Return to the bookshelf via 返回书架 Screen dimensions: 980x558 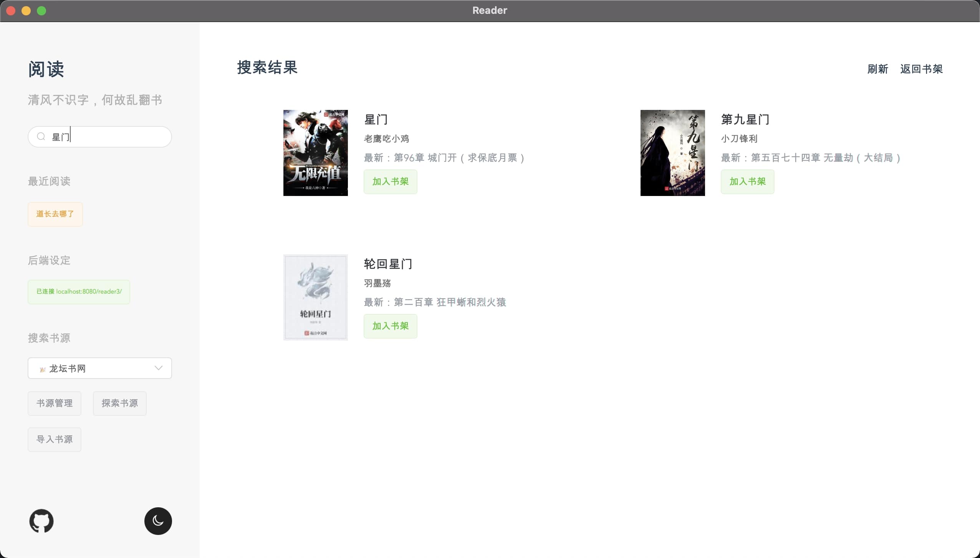point(921,69)
